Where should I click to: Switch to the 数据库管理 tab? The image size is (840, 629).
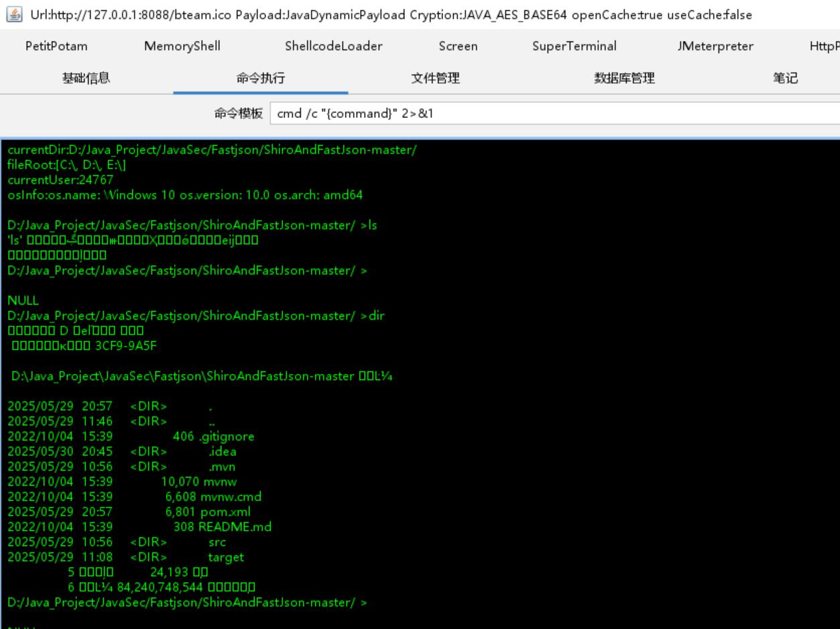tap(624, 78)
